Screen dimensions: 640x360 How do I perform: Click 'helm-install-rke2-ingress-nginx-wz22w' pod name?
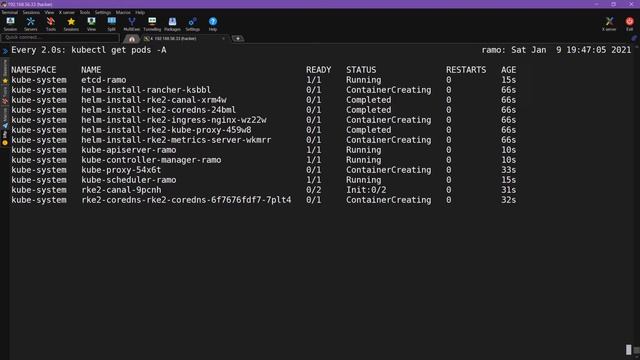[x=174, y=120]
